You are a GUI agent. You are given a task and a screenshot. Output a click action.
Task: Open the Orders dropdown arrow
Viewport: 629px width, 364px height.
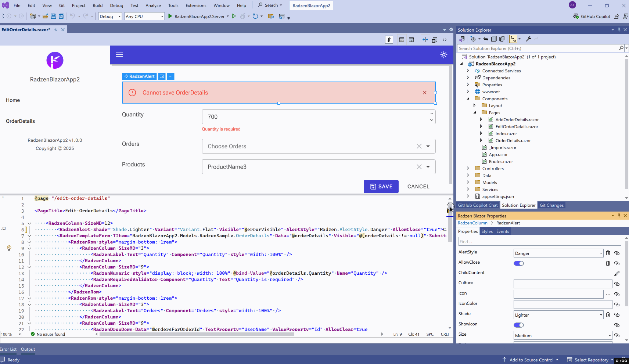tap(428, 146)
